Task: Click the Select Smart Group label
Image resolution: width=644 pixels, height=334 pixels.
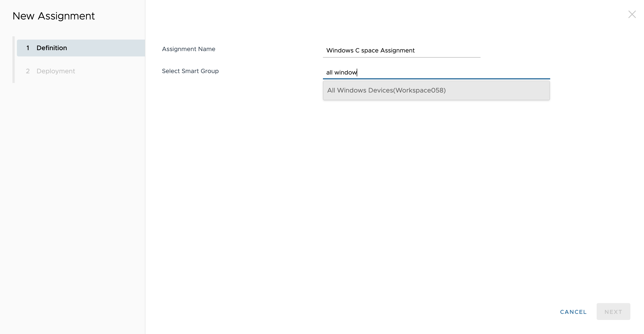Action: (190, 71)
